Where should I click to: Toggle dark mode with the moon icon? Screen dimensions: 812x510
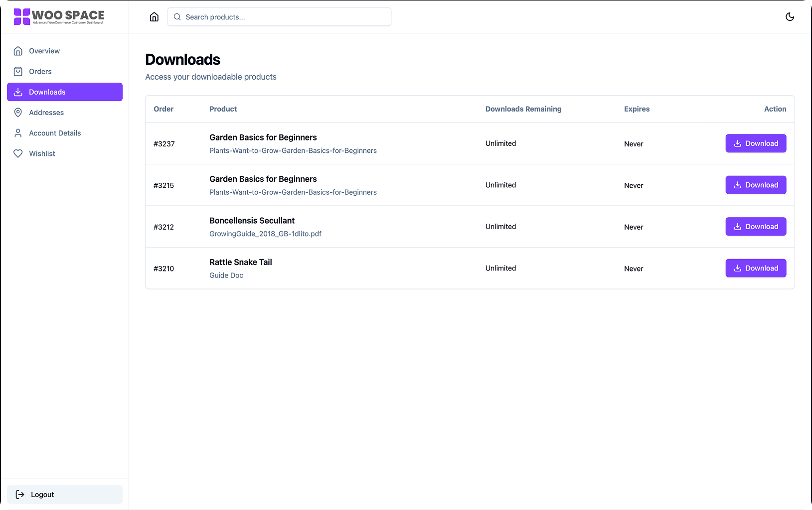790,16
